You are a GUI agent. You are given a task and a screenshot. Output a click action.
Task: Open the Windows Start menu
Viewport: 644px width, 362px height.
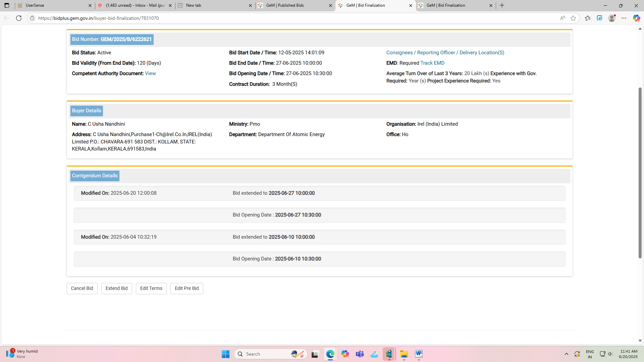pos(225,354)
